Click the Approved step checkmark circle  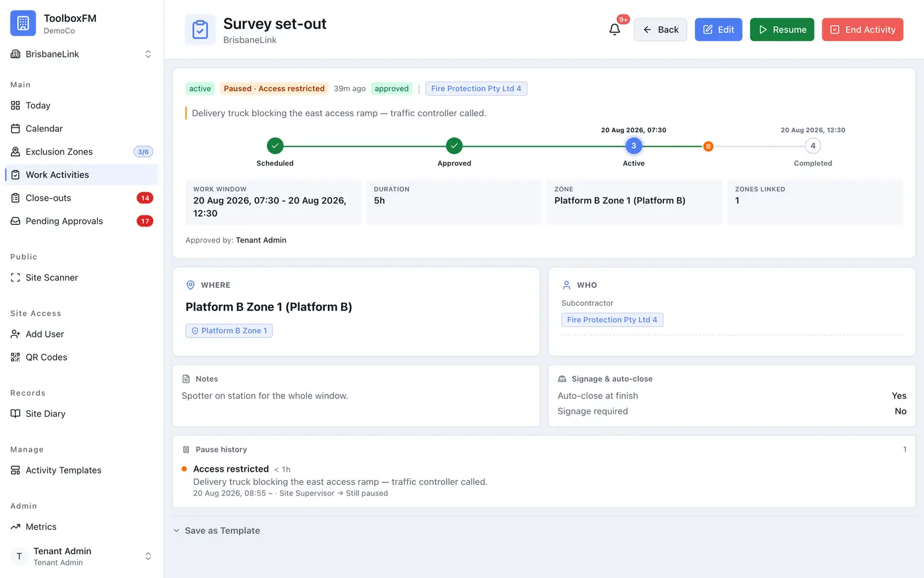[x=454, y=146]
